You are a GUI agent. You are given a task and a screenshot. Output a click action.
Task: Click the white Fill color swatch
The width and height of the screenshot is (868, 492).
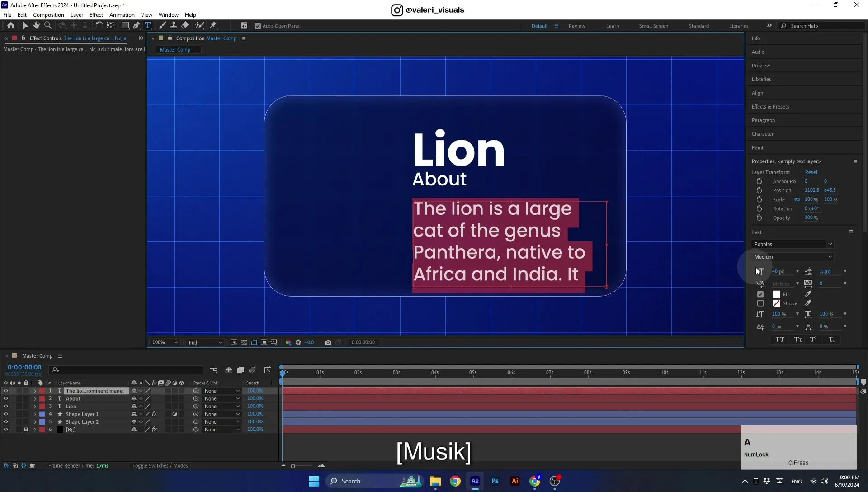pyautogui.click(x=776, y=294)
